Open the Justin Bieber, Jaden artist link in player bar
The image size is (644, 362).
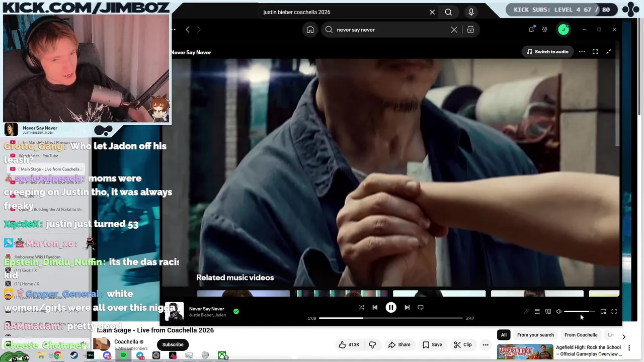tap(207, 315)
